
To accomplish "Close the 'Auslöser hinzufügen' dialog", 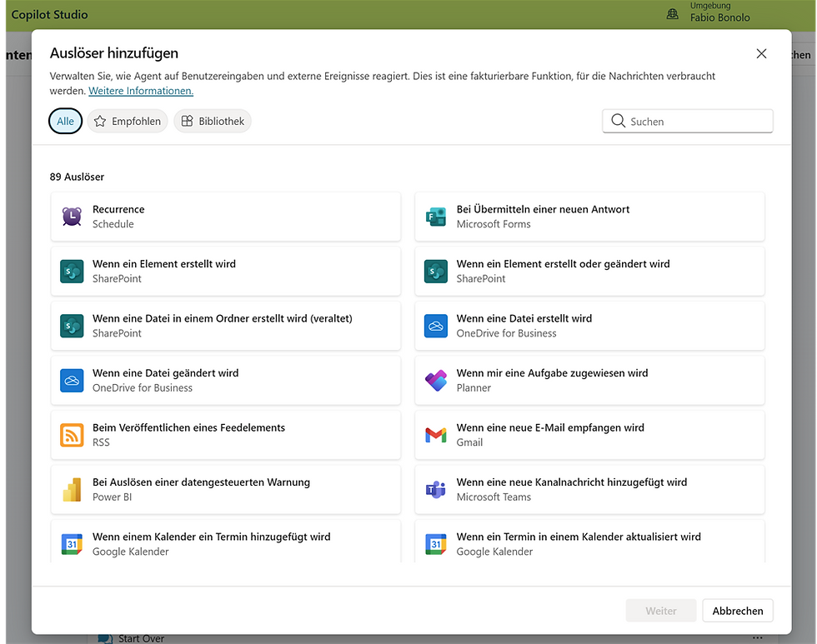I will (761, 54).
